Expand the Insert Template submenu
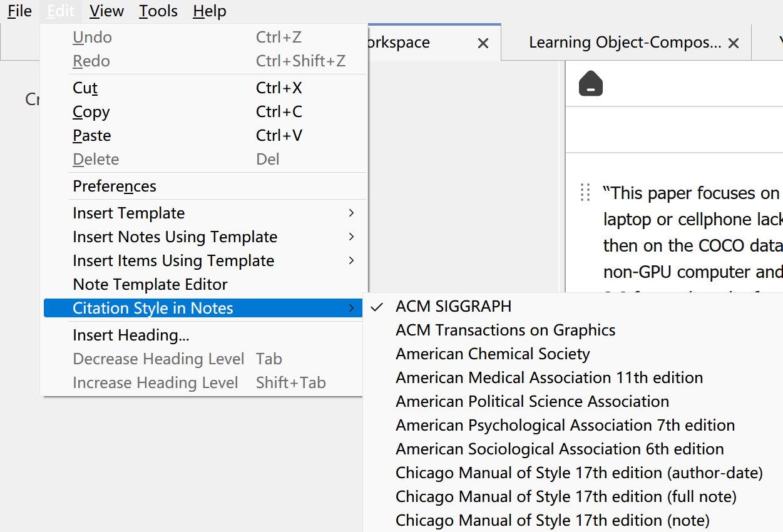 (204, 213)
